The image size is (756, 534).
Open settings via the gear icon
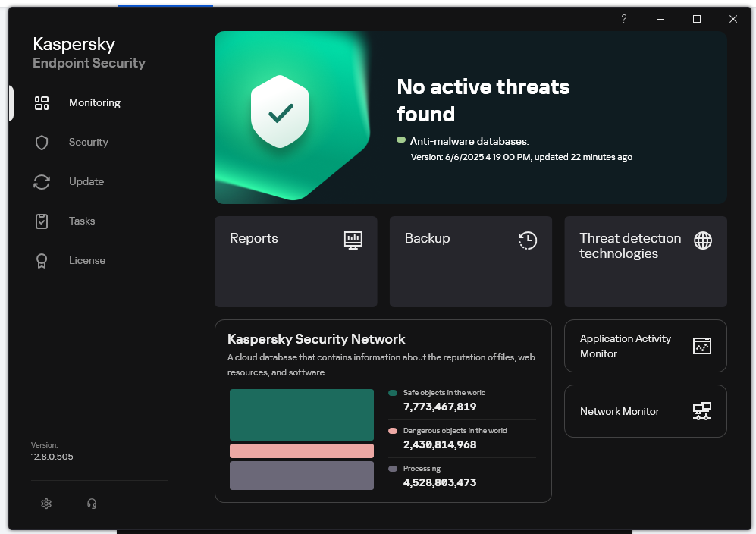click(46, 504)
